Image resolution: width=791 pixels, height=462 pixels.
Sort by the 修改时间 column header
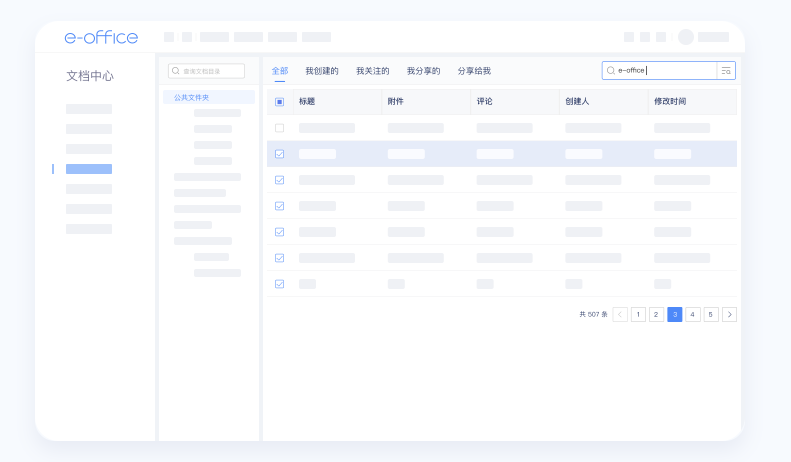[x=670, y=102]
